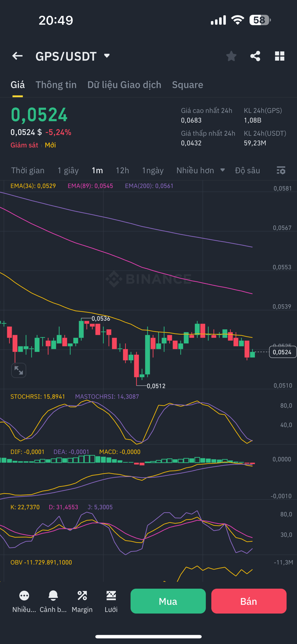Add GPS/USDT to favorites with star icon

tap(231, 56)
